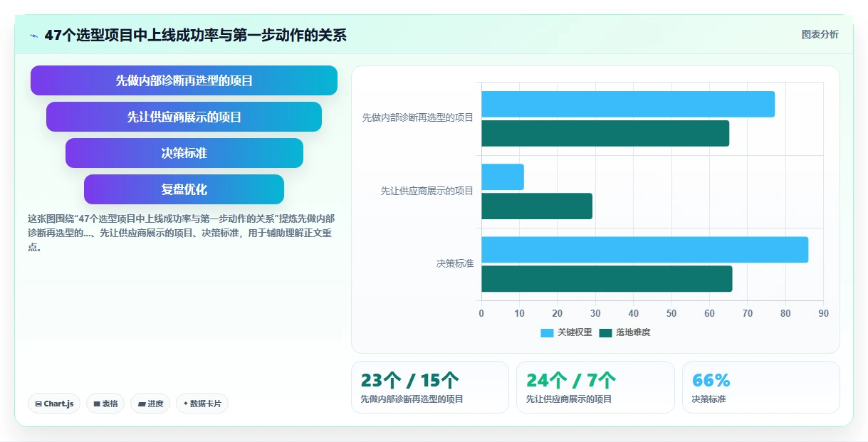Screen dimensions: 868x442
Task: Click the caption 决策标准 under 66%
Action: (x=708, y=399)
